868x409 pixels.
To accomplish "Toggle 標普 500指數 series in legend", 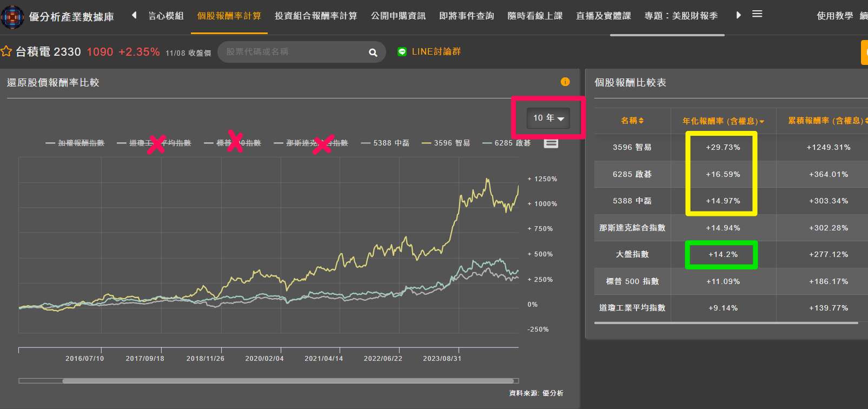I will point(233,143).
